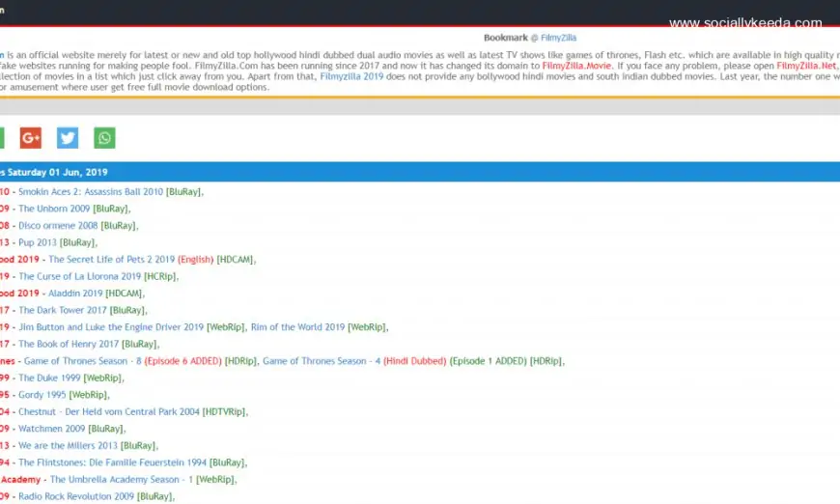Click the Google Plus share icon
Screen dimensions: 840x504
tap(31, 138)
